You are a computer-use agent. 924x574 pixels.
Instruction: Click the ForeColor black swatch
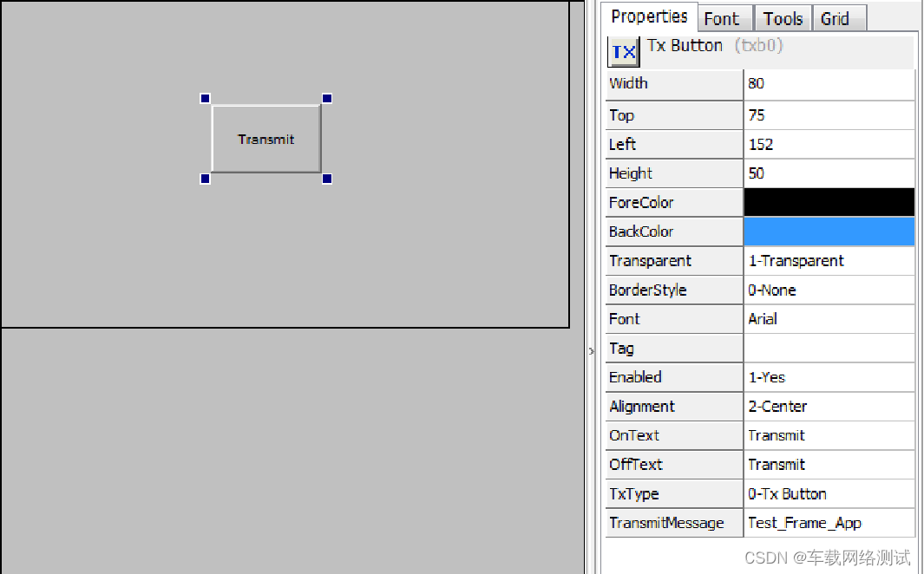pos(829,202)
